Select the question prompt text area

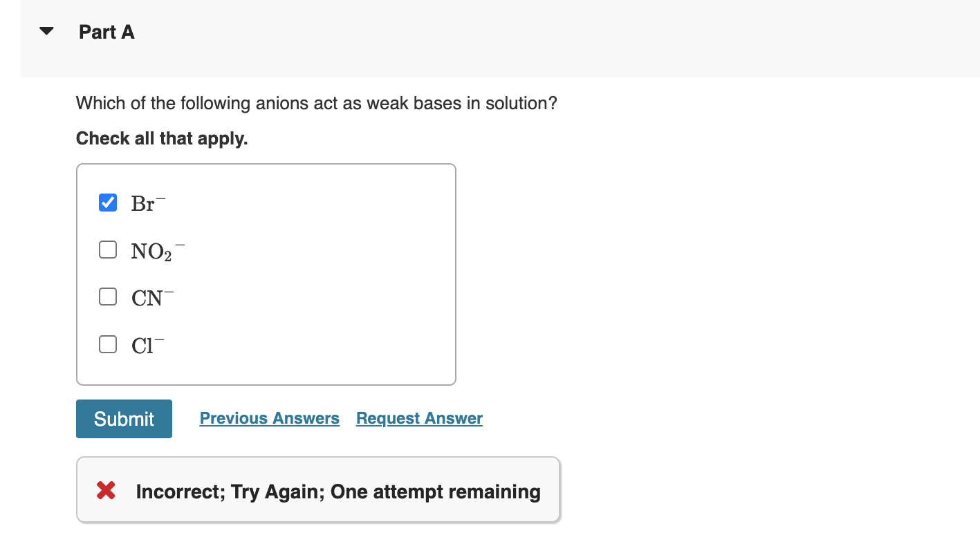point(316,103)
